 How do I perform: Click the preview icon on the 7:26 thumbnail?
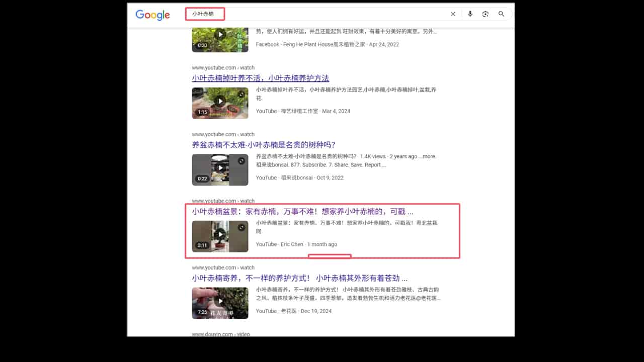242,294
